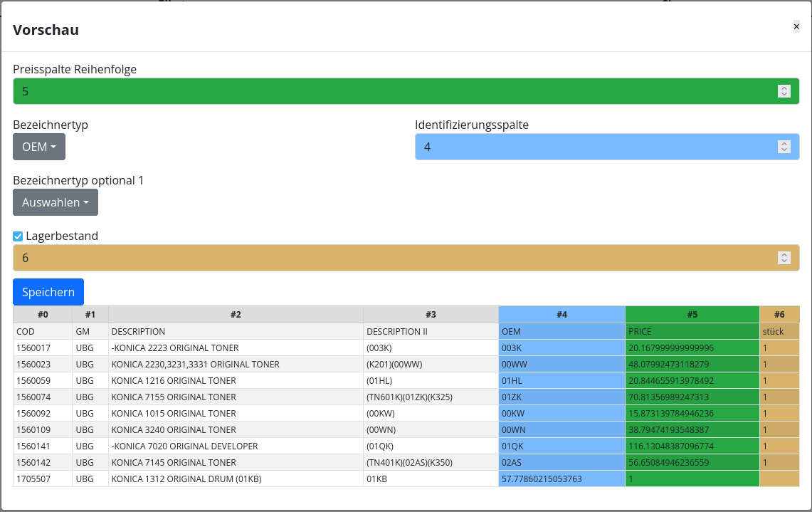This screenshot has height=512, width=812.
Task: Click the Identifizierungsspalte stepper arrows
Action: coord(784,147)
